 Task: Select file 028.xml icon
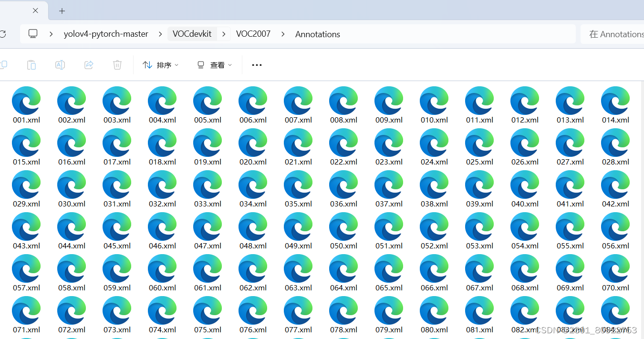[x=615, y=142]
